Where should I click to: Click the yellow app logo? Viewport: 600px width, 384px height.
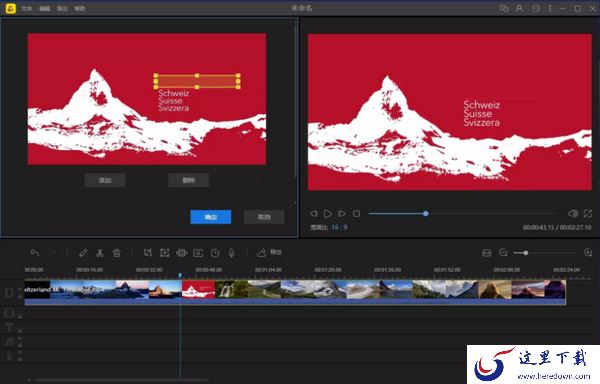(x=11, y=8)
